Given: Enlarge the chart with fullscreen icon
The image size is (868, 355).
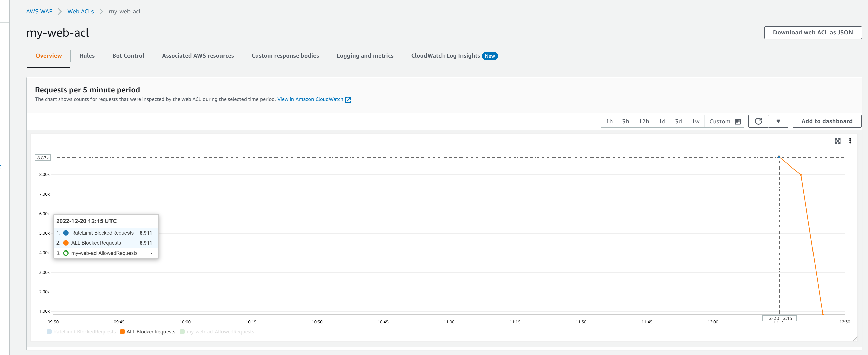Looking at the screenshot, I should point(837,141).
